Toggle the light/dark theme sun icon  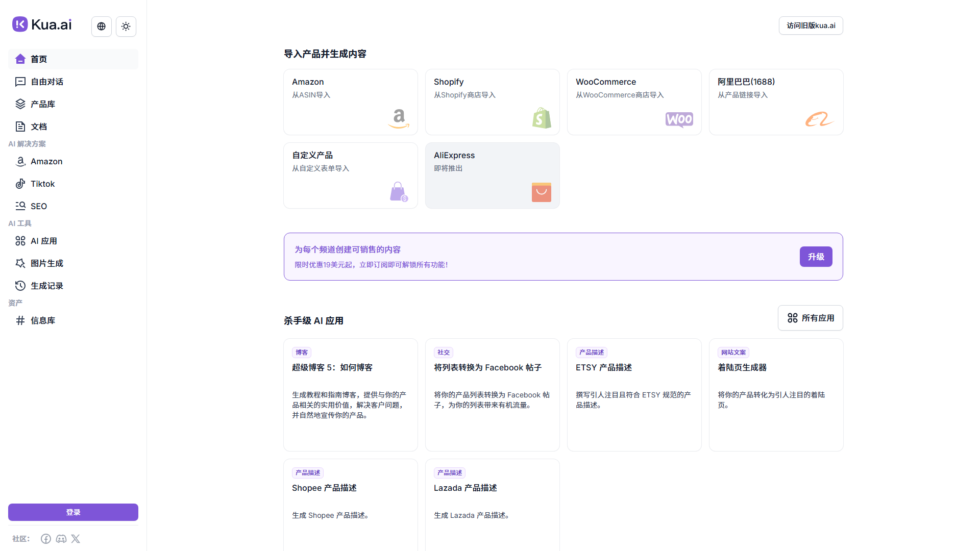pyautogui.click(x=126, y=27)
